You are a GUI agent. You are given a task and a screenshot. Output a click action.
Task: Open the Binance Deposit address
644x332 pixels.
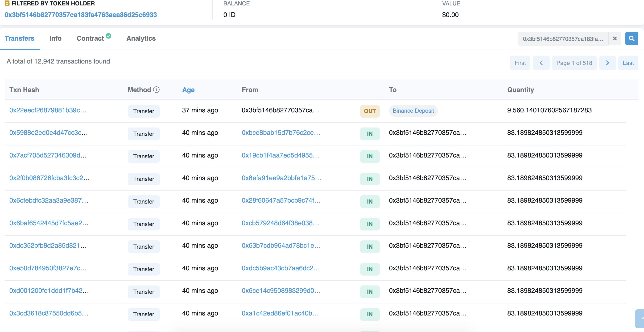pyautogui.click(x=413, y=111)
